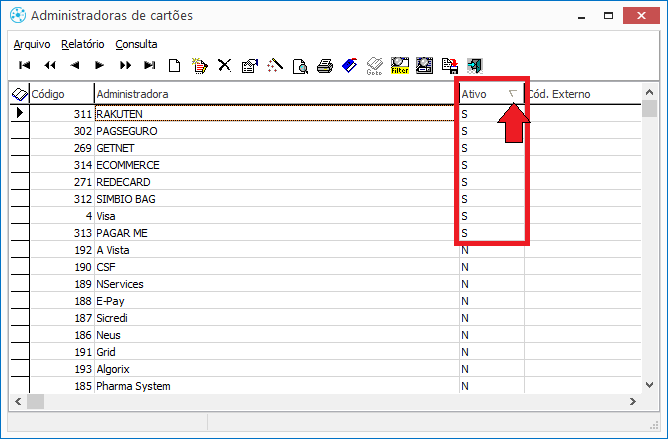Click the blue tag icon
Viewport: 668px width, 439px height.
350,66
